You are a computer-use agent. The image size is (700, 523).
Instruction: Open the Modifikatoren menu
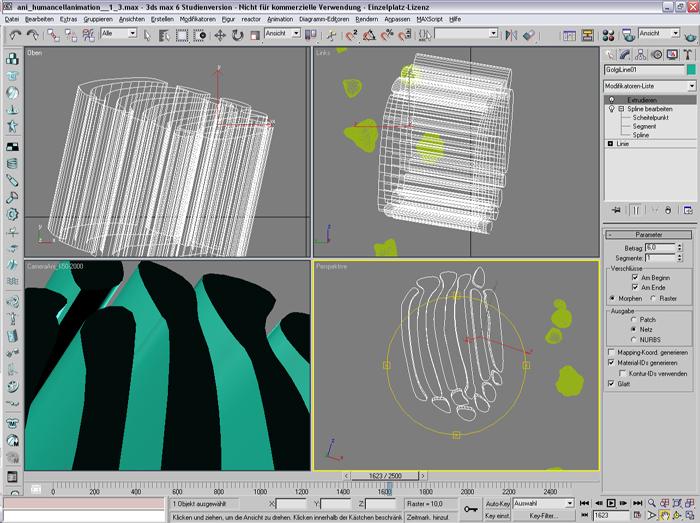(198, 19)
